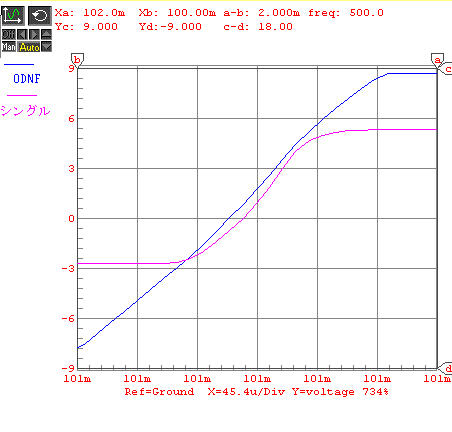Click the up triangle scale button
452x432 pixels.
46,34
